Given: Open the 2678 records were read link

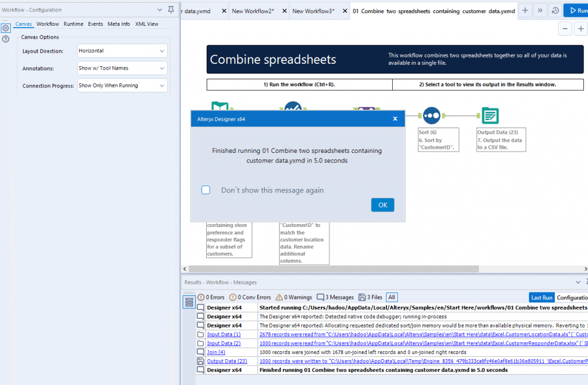Looking at the screenshot, I should 423,334.
